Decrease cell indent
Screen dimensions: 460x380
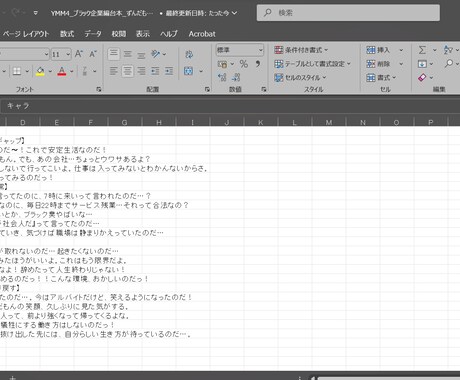155,71
